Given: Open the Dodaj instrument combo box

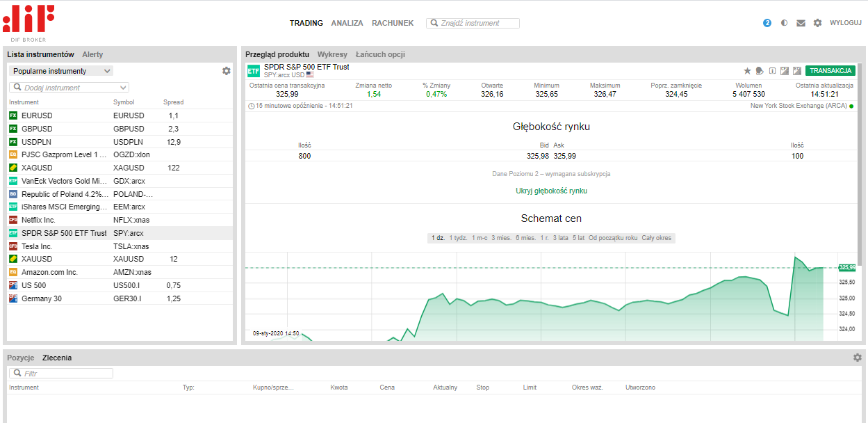Looking at the screenshot, I should click(69, 88).
